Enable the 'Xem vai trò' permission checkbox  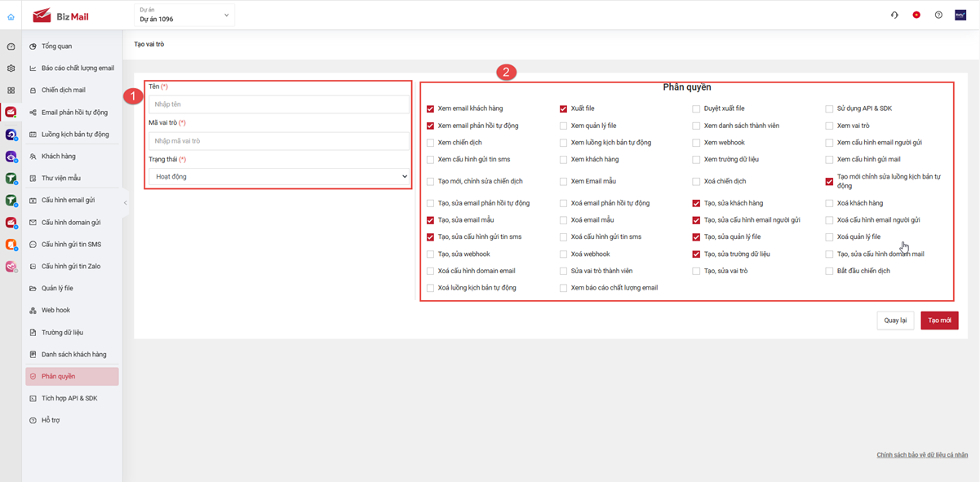pyautogui.click(x=830, y=126)
